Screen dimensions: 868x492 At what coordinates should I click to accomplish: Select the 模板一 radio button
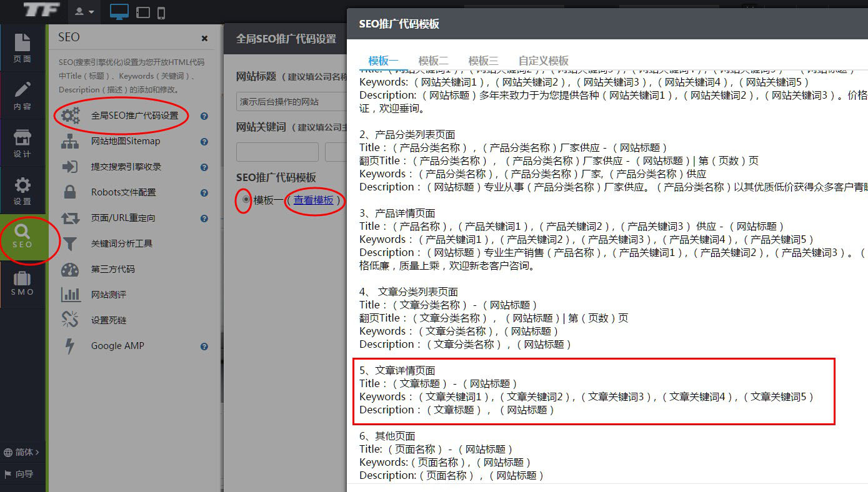pyautogui.click(x=246, y=200)
